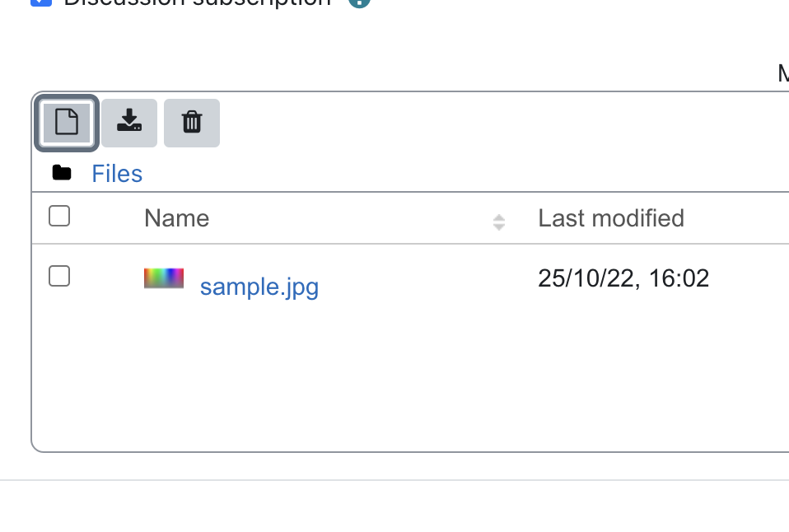Viewport: 789px width, 532px height.
Task: Tick the select-all checkbox in header row
Action: (x=59, y=216)
